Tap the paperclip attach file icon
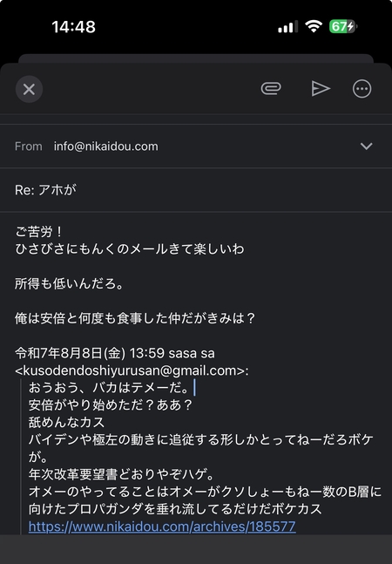392x564 pixels. tap(271, 89)
